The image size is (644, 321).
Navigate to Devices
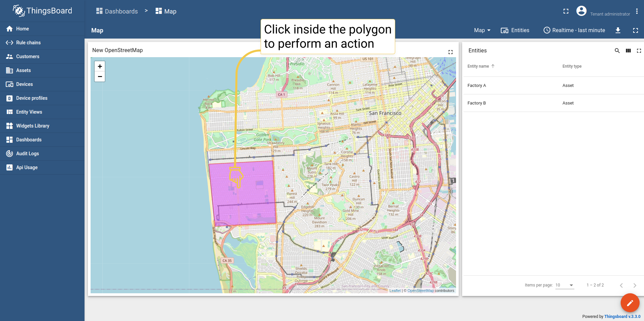click(x=42, y=84)
